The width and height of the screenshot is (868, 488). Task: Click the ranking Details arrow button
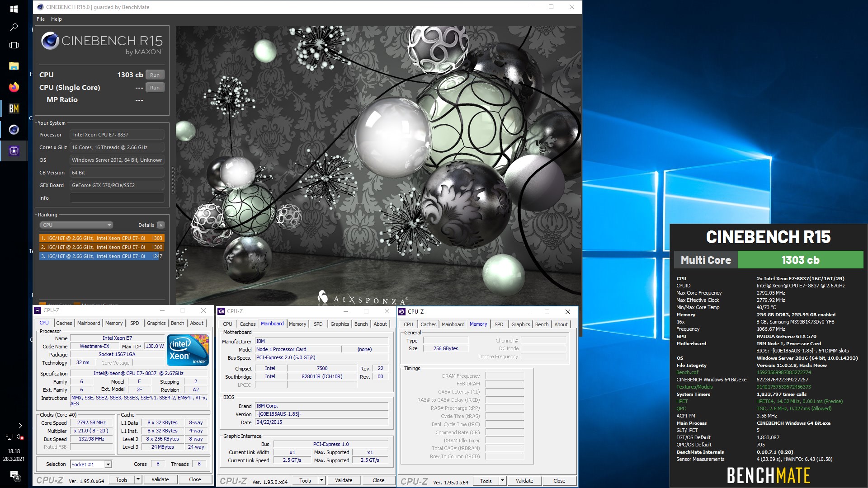click(161, 225)
